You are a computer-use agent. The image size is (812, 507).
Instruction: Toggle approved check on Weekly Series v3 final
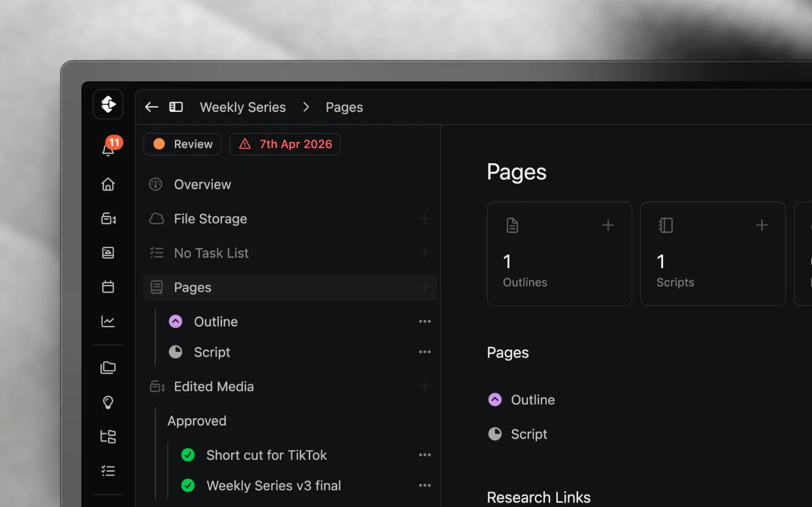(188, 486)
